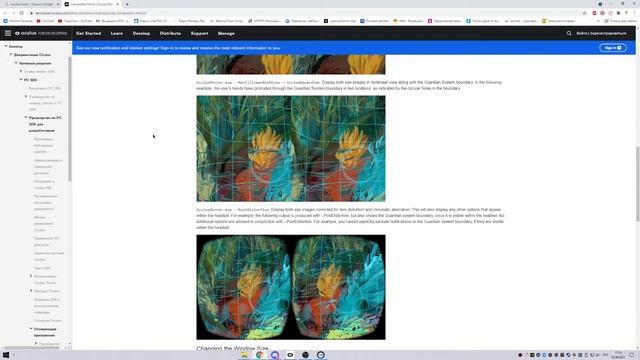Expand the Oculus Mobile SDK tree node
This screenshot has width=640, height=360.
pos(21,71)
